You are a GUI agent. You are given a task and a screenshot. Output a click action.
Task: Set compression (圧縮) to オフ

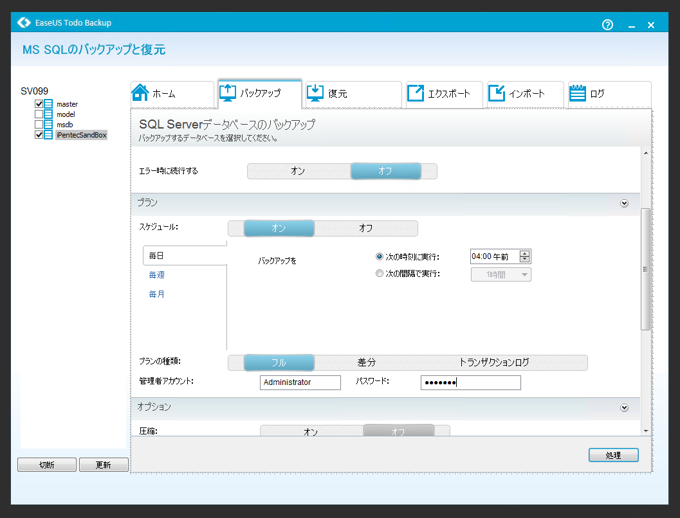tap(398, 431)
